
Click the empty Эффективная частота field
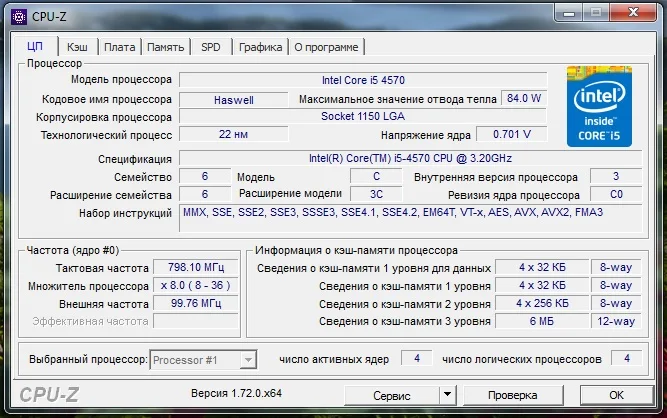coord(196,321)
